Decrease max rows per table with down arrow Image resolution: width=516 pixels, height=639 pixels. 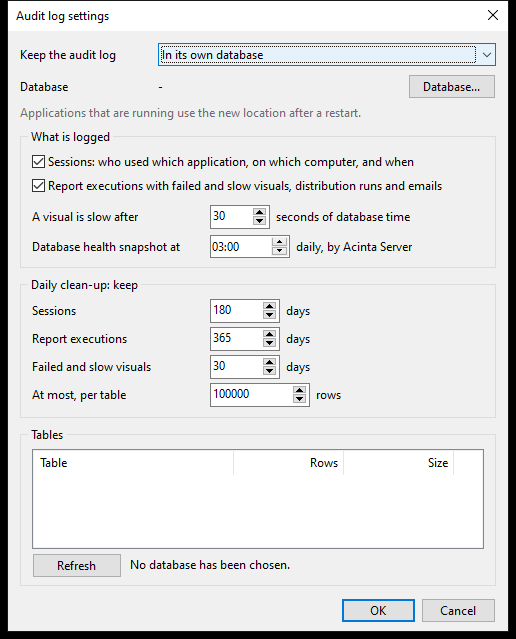pyautogui.click(x=299, y=399)
